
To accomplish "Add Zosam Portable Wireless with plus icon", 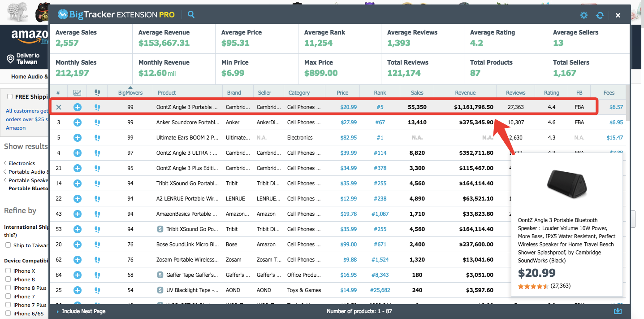I will pyautogui.click(x=78, y=260).
